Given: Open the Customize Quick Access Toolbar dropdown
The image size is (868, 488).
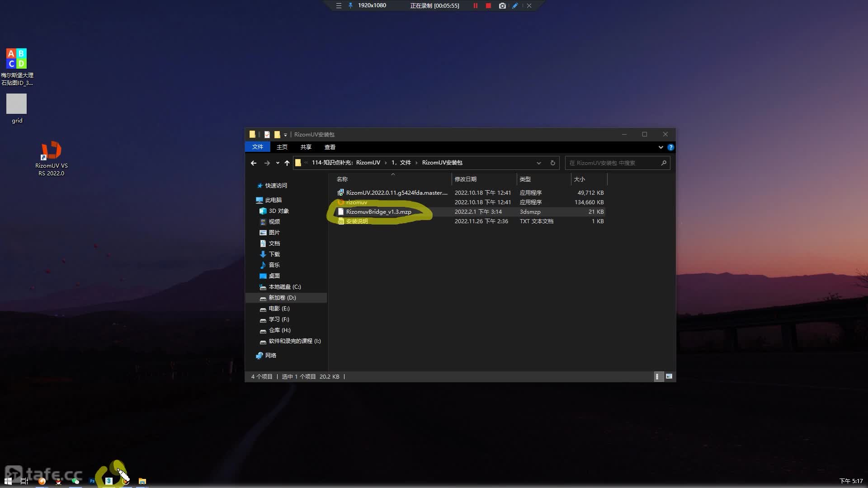Looking at the screenshot, I should (x=285, y=135).
